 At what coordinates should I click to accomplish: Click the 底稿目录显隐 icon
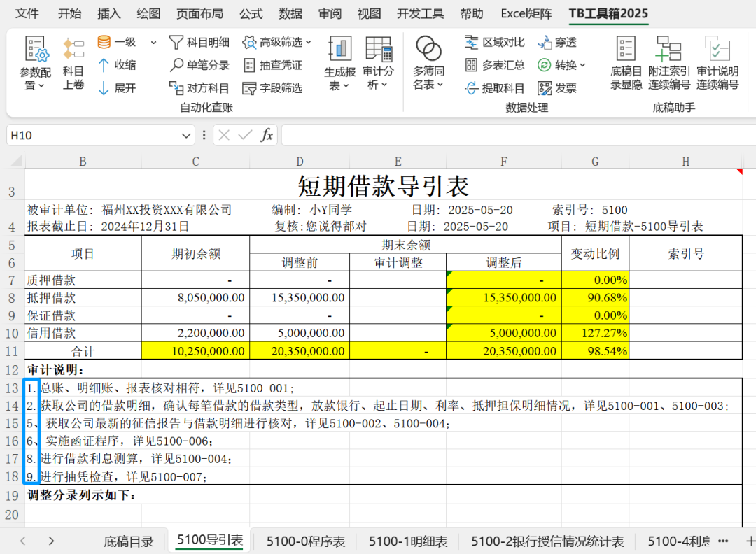pyautogui.click(x=626, y=49)
